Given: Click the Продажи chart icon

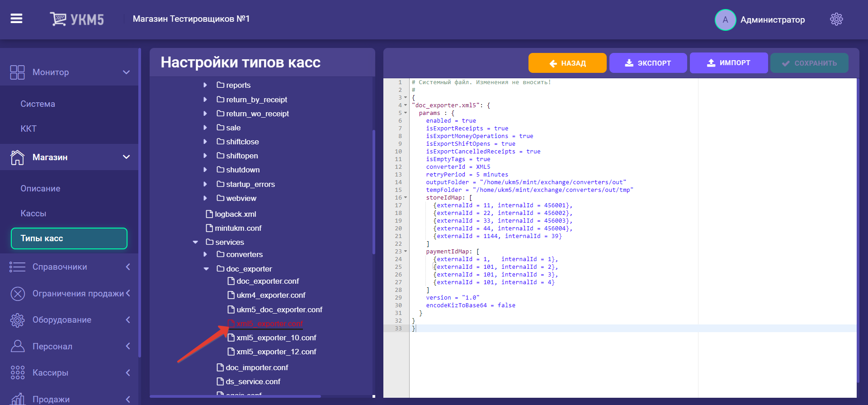Looking at the screenshot, I should 18,399.
